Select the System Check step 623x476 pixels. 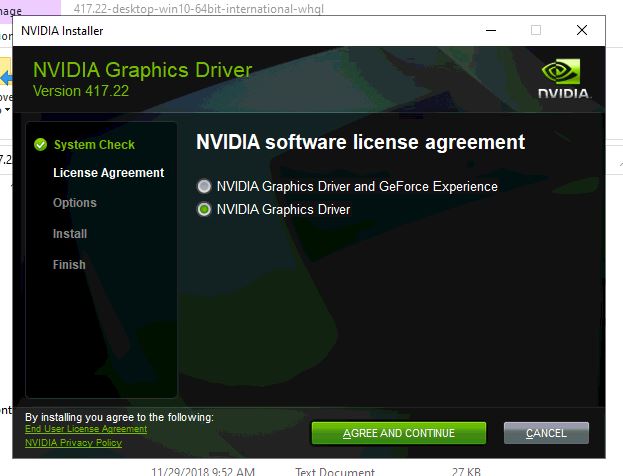click(94, 145)
